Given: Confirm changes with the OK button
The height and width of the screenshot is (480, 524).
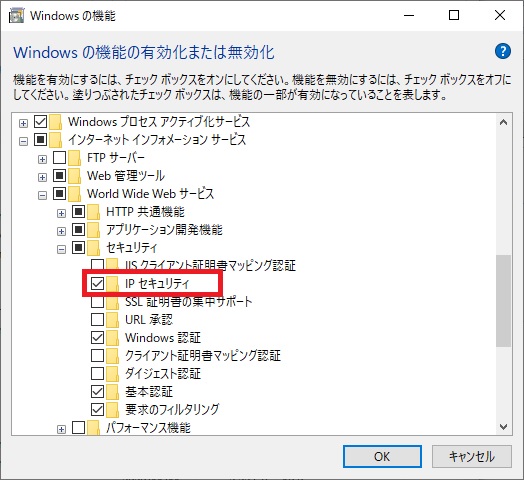Looking at the screenshot, I should [x=382, y=456].
